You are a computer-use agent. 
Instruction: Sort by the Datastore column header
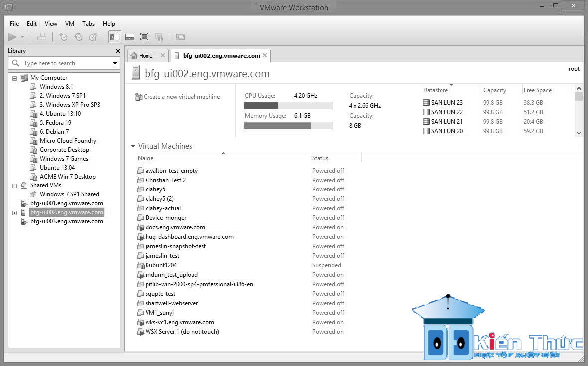tap(436, 90)
